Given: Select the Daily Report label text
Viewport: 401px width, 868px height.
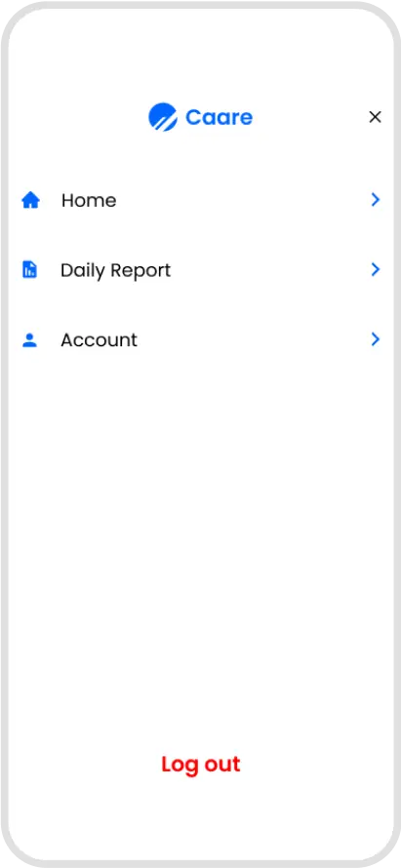Looking at the screenshot, I should (x=116, y=271).
